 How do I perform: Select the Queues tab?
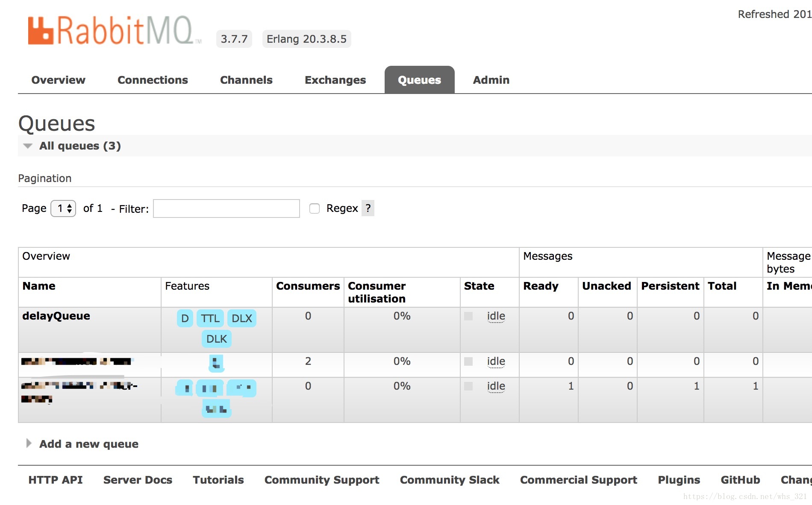(419, 80)
